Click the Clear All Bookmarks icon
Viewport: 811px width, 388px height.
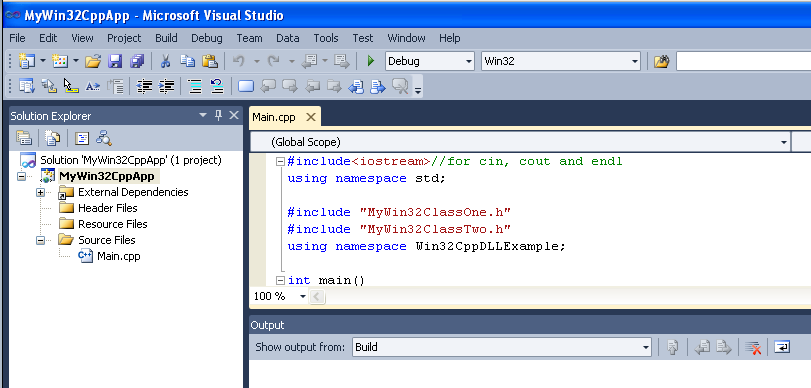click(401, 86)
